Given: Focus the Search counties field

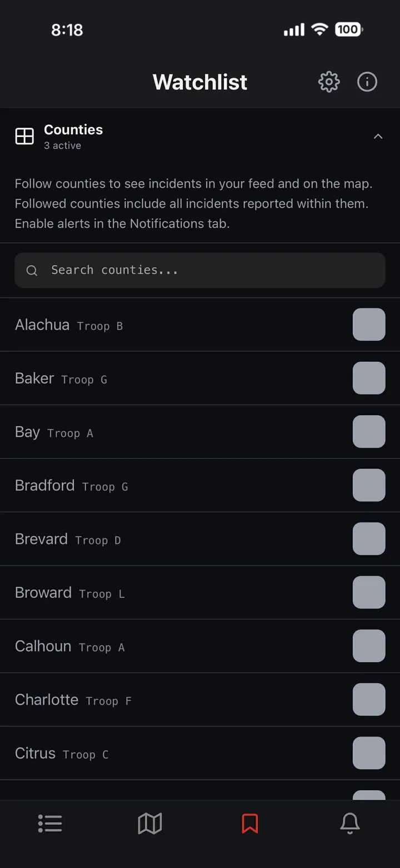Looking at the screenshot, I should pyautogui.click(x=200, y=270).
